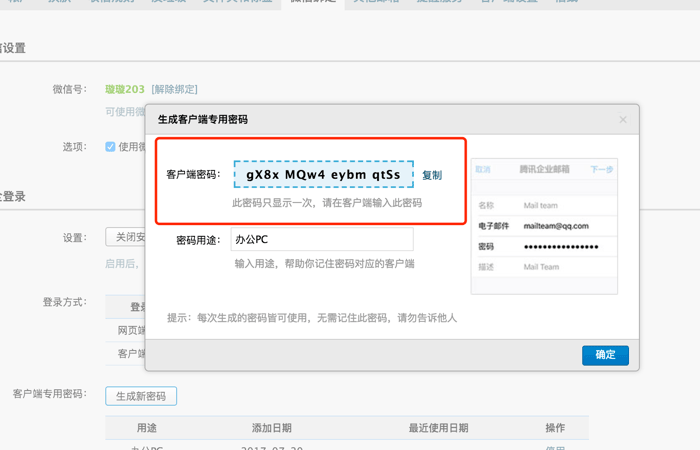Viewport: 700px width, 450px height.
Task: Click 复制 to copy the client password
Action: click(431, 175)
